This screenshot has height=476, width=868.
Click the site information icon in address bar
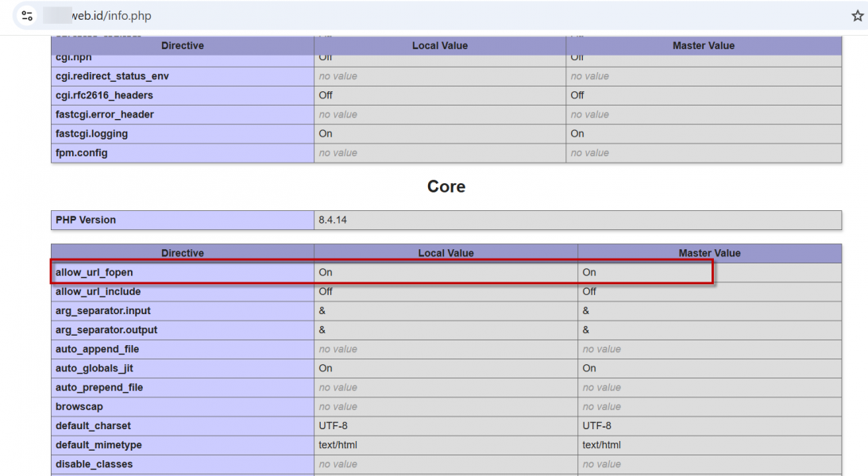point(27,16)
